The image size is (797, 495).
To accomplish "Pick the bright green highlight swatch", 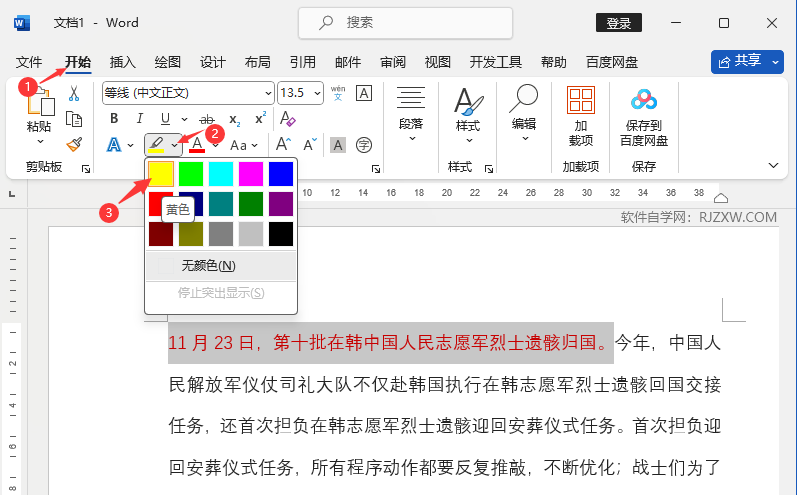I will 191,174.
